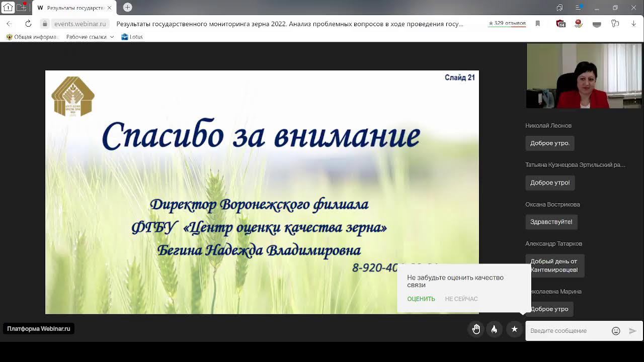Screen dimensions: 644x362
Task: Open the browser home tab button
Action: 8,8
